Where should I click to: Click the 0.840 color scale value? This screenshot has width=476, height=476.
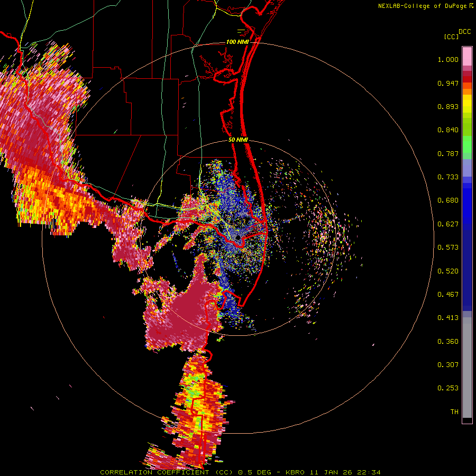(448, 130)
